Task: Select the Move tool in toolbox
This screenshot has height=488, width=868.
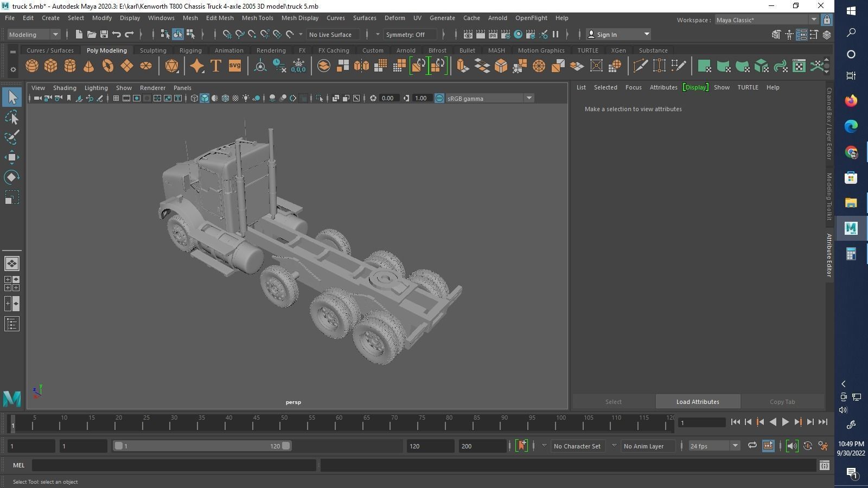Action: point(12,157)
